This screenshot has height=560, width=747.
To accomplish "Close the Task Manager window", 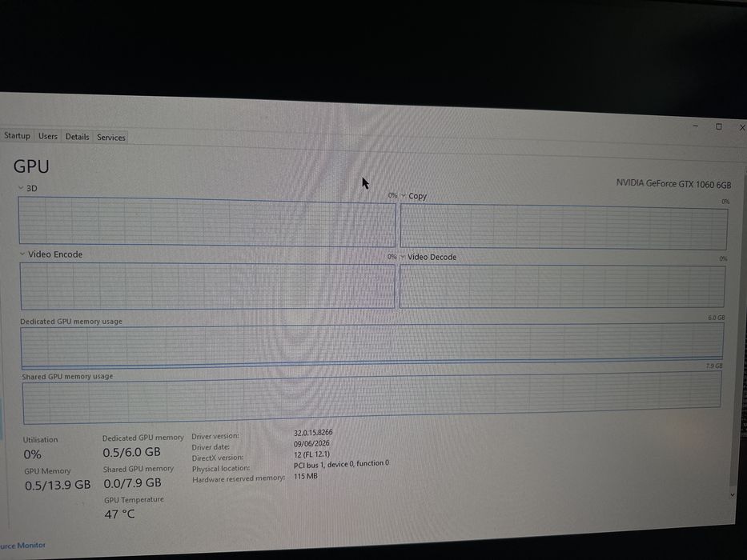I will (741, 128).
